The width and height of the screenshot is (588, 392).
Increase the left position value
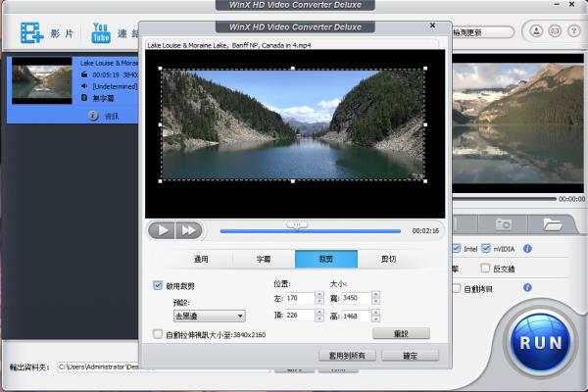(x=319, y=294)
